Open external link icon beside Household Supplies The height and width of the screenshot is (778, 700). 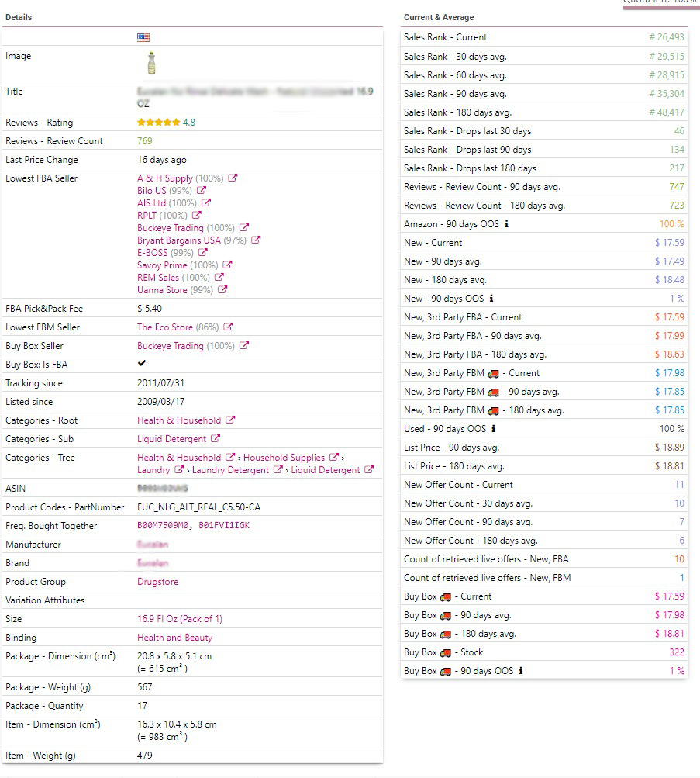[x=334, y=457]
